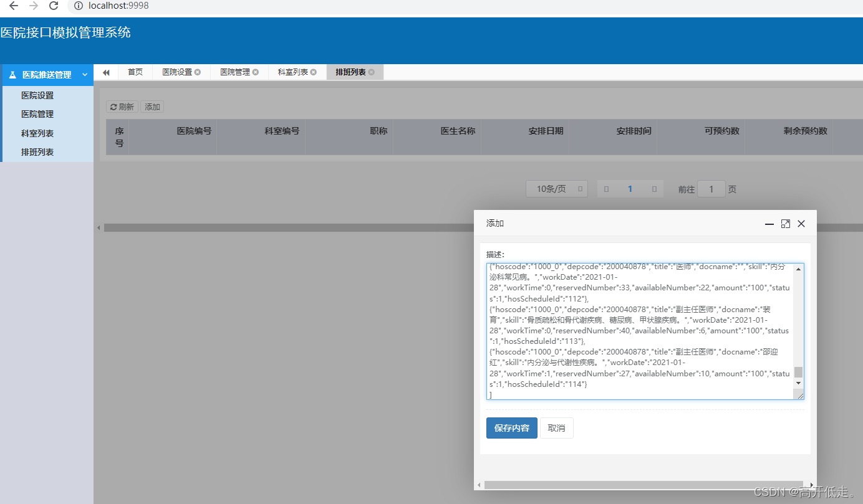The image size is (863, 504).
Task: Click the textarea resize grip corner
Action: point(799,395)
